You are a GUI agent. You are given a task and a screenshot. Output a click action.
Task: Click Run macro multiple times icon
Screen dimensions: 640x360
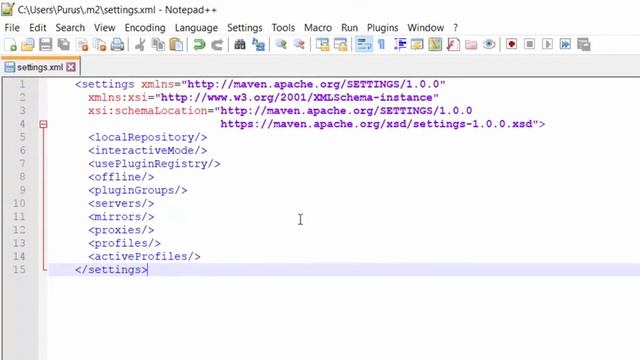[x=565, y=44]
